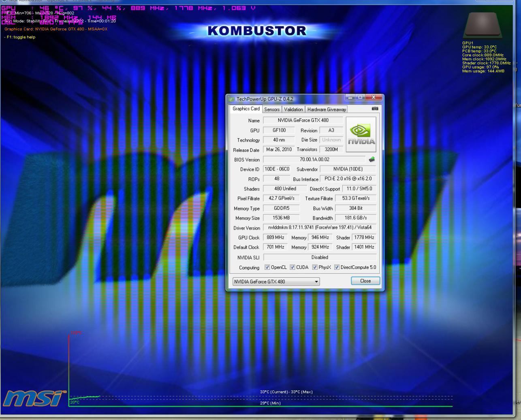Open the Validation tab
Viewport: 521px width, 420px height.
tap(293, 109)
